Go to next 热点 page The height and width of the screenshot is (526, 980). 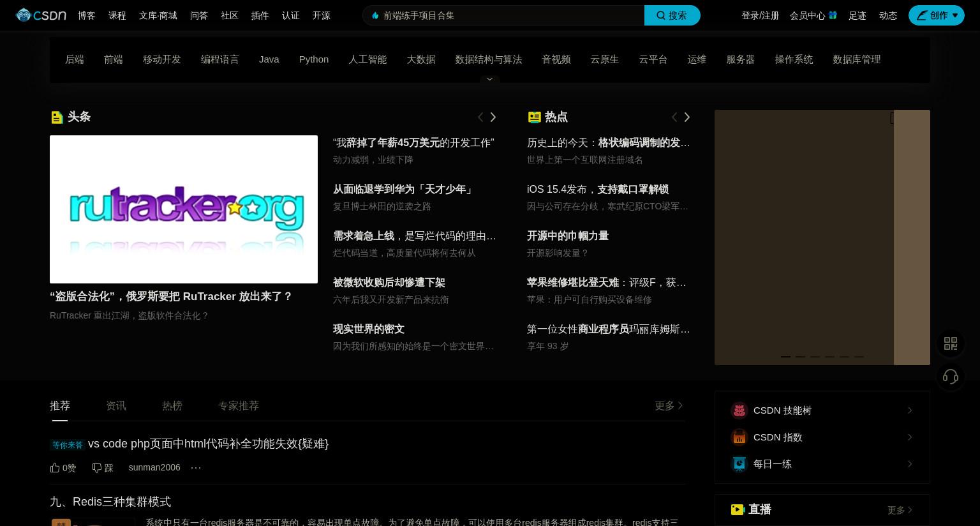(x=687, y=117)
